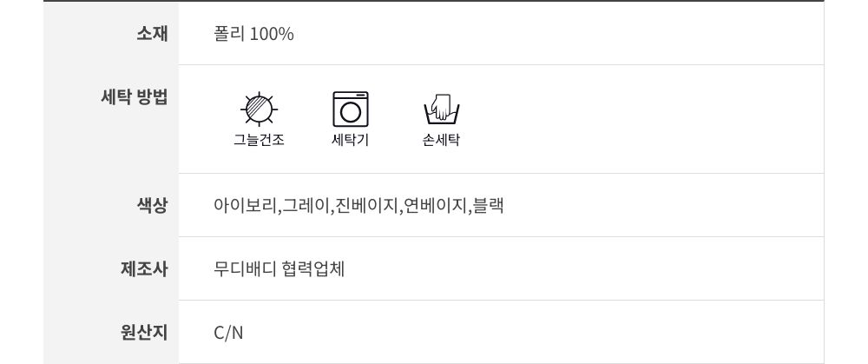
Task: Click the 세탁 방법 row header
Action: [x=135, y=96]
